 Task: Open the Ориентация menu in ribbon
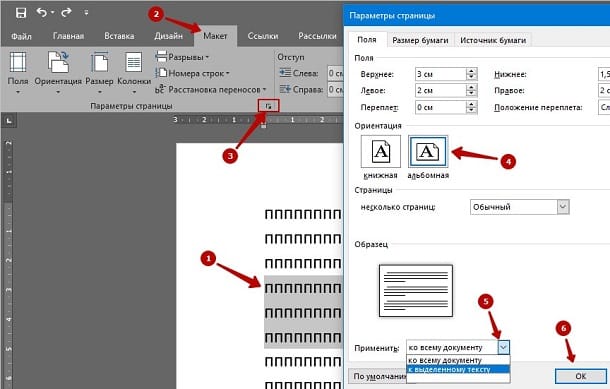point(58,73)
